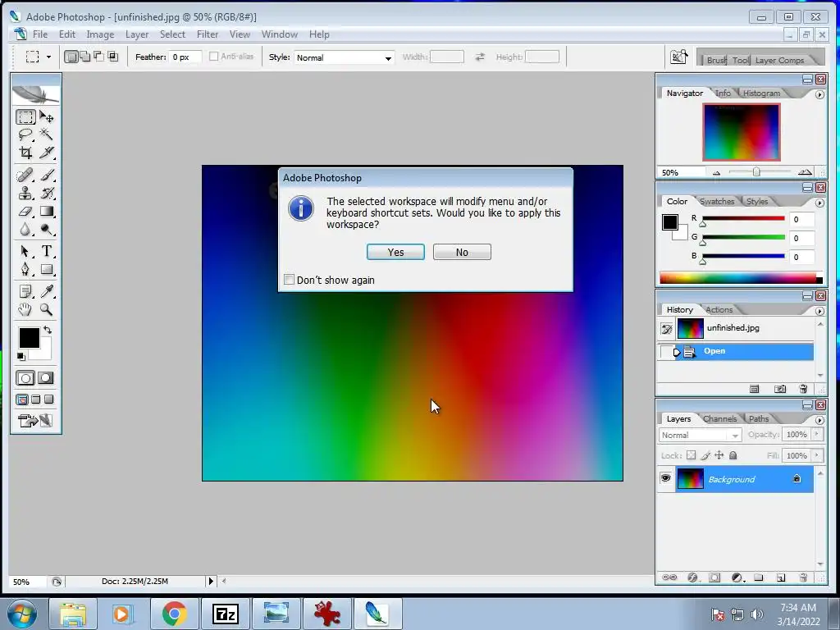Viewport: 840px width, 630px height.
Task: Toggle lock transparent pixels in Layers panel
Action: (691, 455)
